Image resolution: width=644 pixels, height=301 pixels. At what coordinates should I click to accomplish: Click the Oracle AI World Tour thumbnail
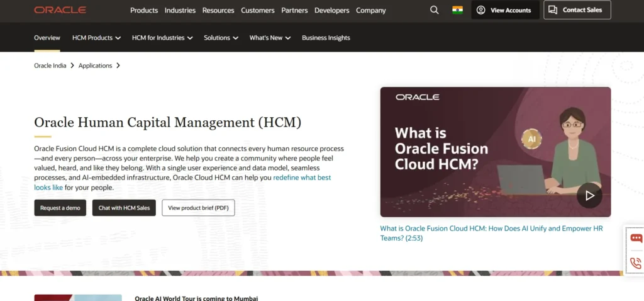(78, 298)
